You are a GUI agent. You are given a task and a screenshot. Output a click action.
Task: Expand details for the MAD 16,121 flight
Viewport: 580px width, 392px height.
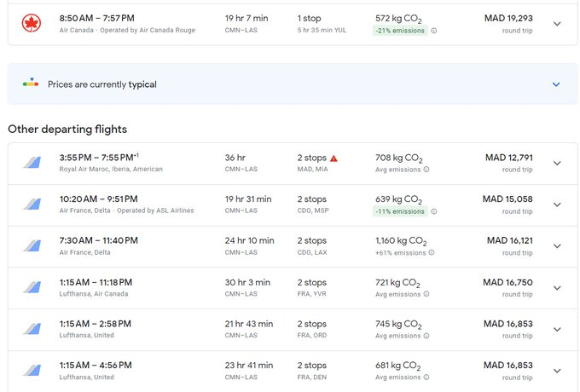(557, 246)
